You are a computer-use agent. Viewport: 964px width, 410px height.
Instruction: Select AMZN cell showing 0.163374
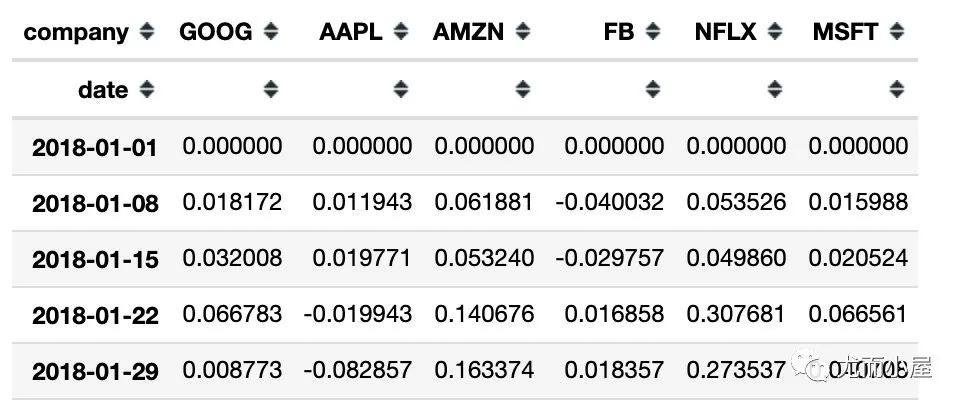point(484,371)
